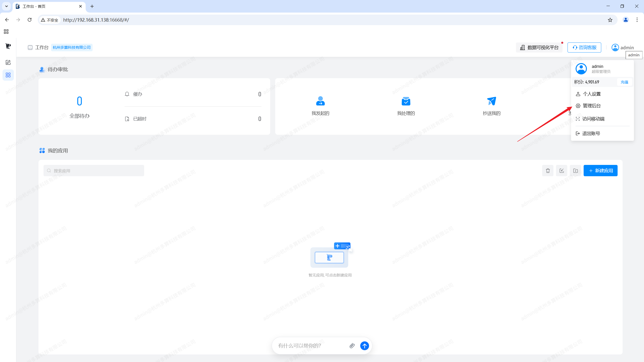Image resolution: width=644 pixels, height=362 pixels.
Task: Focus the 搜索应用 search field
Action: pyautogui.click(x=94, y=171)
